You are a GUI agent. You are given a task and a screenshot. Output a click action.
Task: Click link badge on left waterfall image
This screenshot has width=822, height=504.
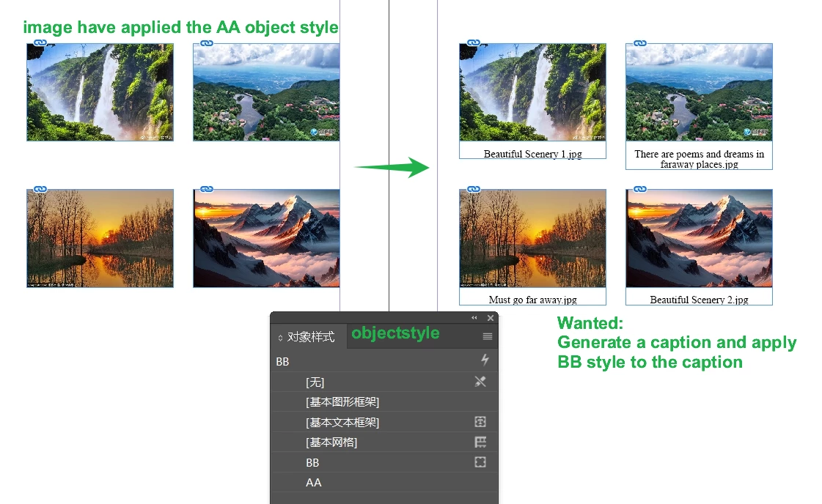click(40, 43)
